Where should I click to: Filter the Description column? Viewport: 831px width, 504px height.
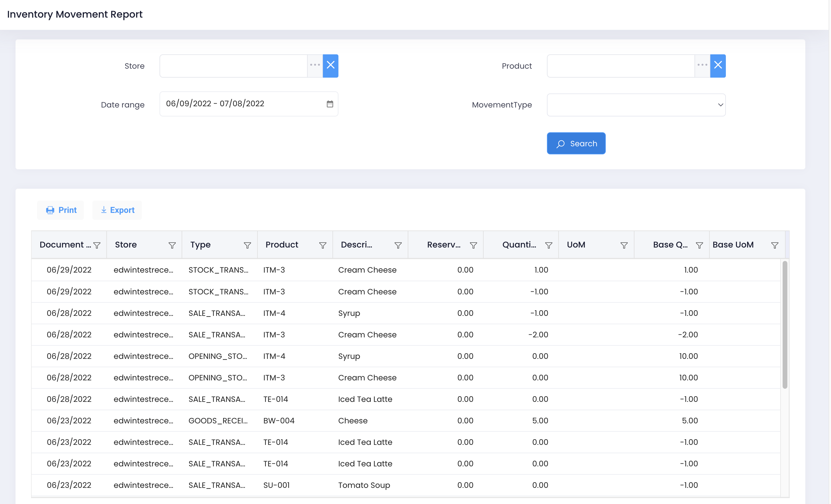[x=398, y=245]
